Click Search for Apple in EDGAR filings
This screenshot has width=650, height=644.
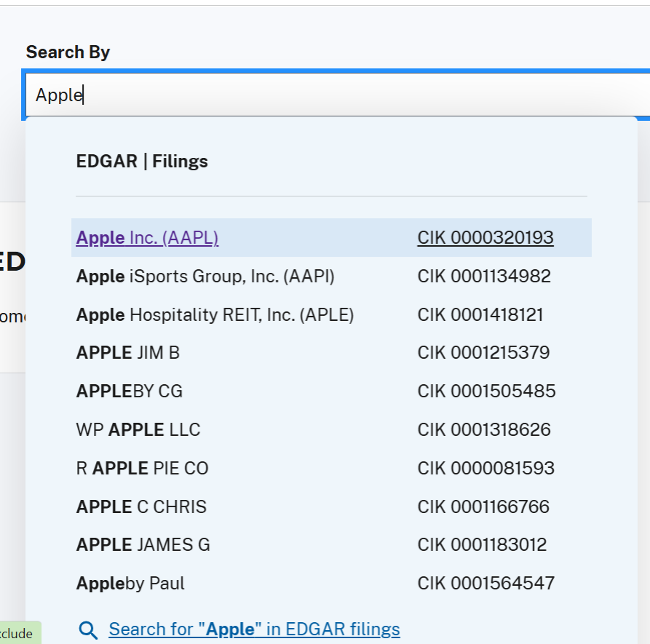[253, 629]
